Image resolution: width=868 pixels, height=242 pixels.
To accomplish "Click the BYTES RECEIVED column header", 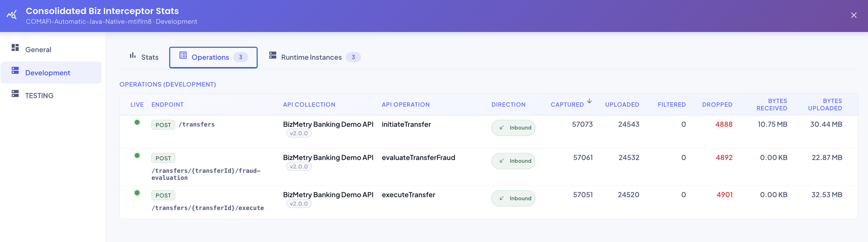I will [x=772, y=105].
